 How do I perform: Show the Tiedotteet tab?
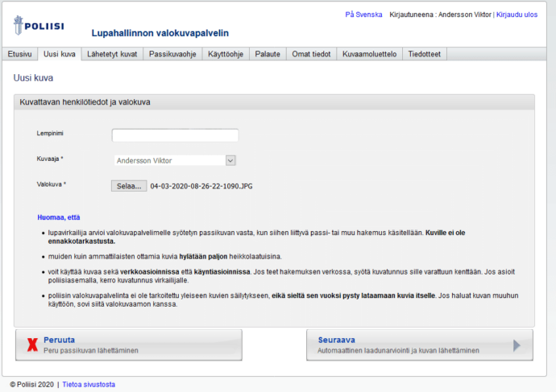pyautogui.click(x=424, y=54)
